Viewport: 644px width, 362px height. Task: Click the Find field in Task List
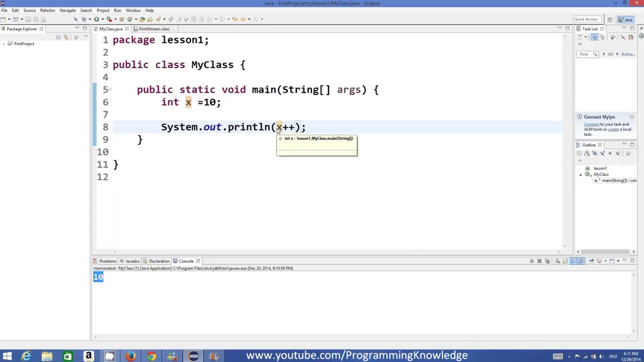pos(587,54)
